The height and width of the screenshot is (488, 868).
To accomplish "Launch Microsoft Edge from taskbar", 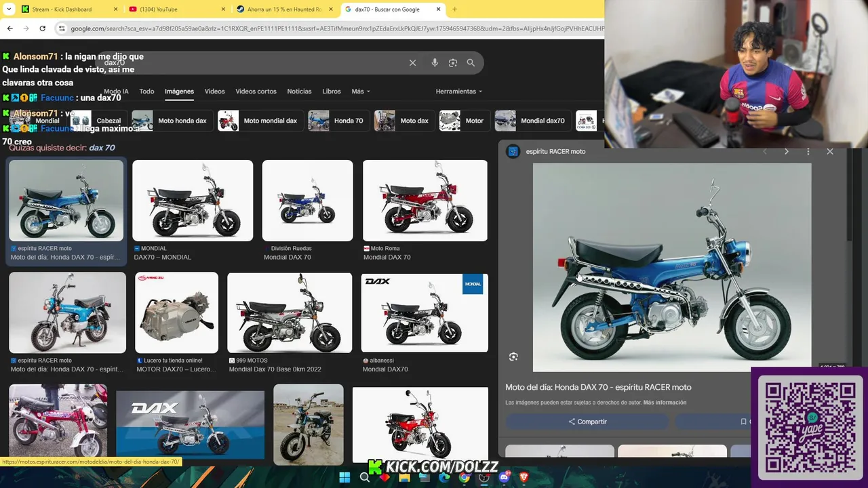I will point(444,477).
